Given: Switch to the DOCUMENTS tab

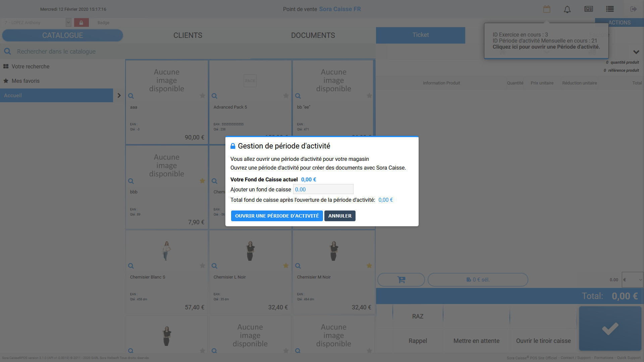Looking at the screenshot, I should (313, 35).
